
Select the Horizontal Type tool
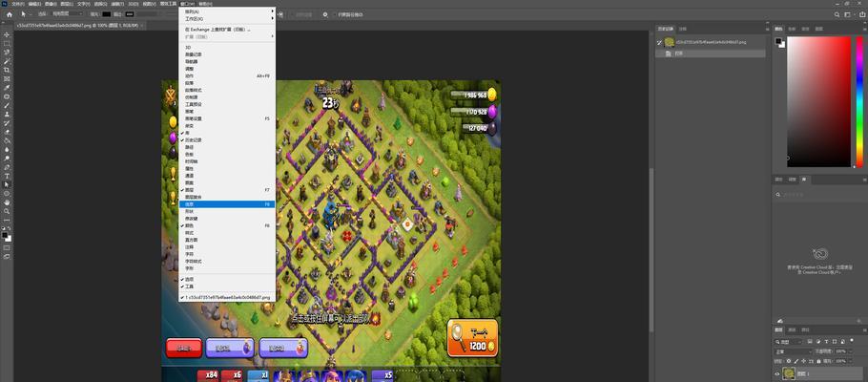[x=7, y=176]
